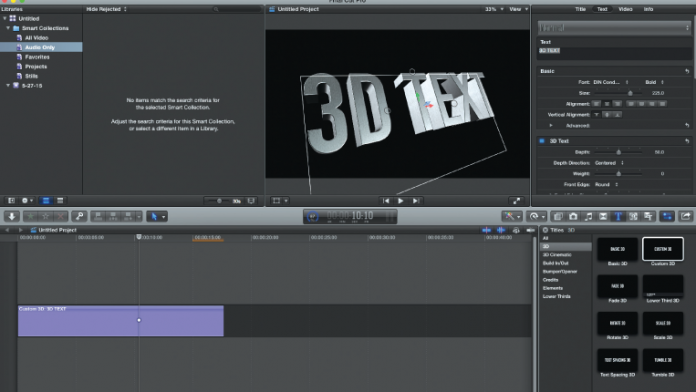Open the viewer zoom percentage popup
The image size is (696, 392).
click(x=494, y=9)
